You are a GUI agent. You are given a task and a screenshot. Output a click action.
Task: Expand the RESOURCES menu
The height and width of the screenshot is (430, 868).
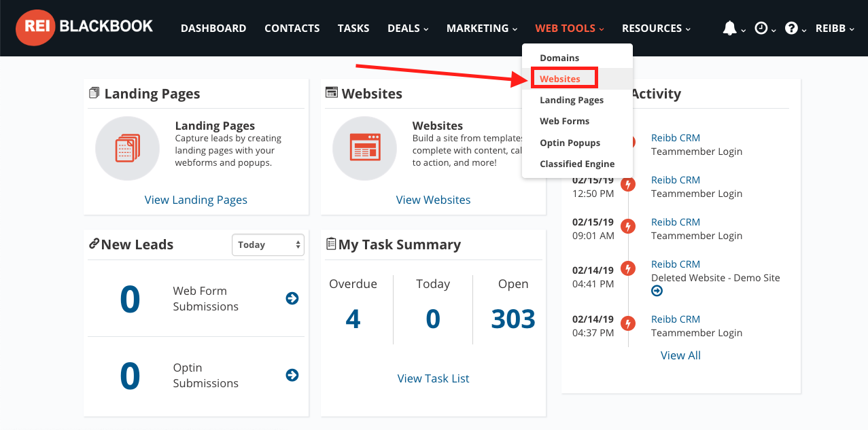click(656, 28)
